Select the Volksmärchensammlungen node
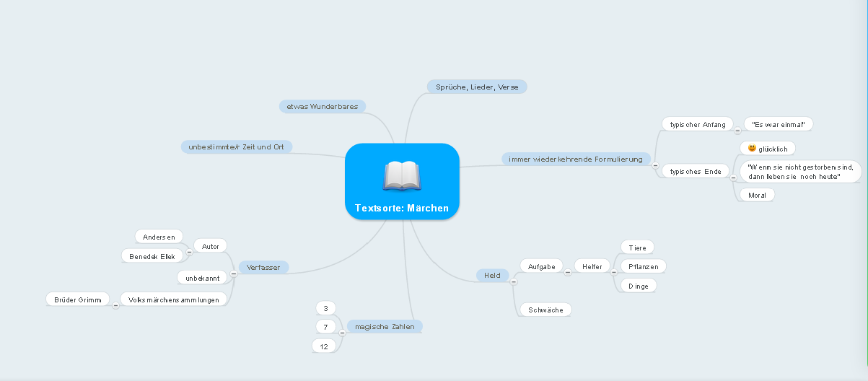The width and height of the screenshot is (868, 381). pyautogui.click(x=174, y=299)
